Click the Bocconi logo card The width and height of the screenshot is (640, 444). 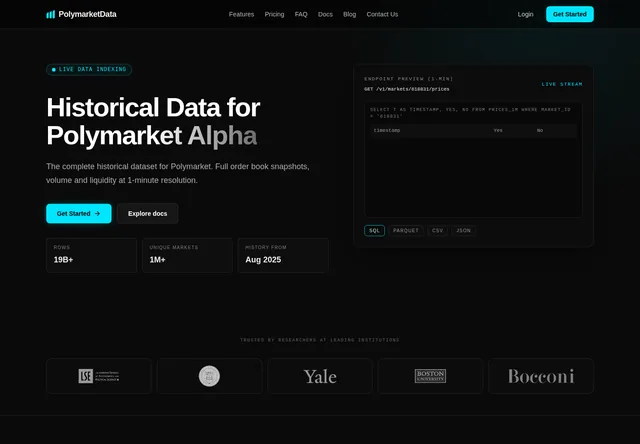click(x=541, y=376)
